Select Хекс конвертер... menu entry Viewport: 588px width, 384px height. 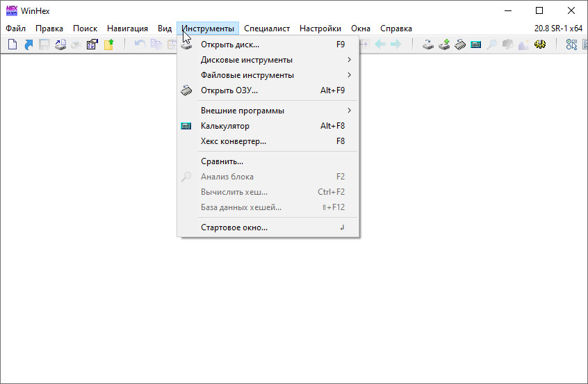pyautogui.click(x=268, y=141)
